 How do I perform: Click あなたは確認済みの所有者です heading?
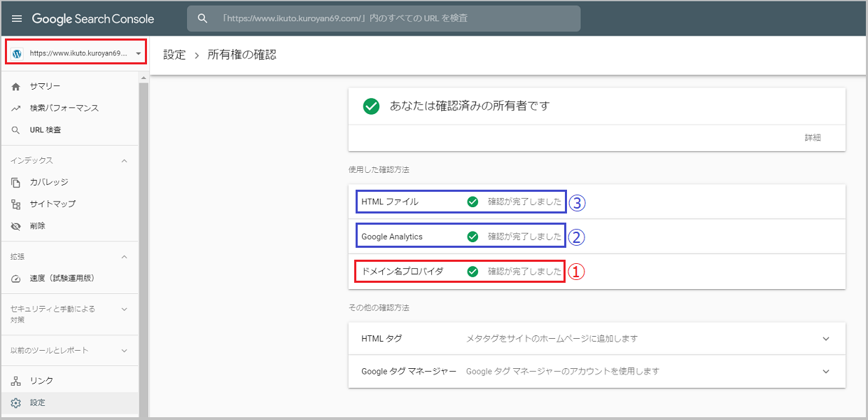[x=470, y=106]
